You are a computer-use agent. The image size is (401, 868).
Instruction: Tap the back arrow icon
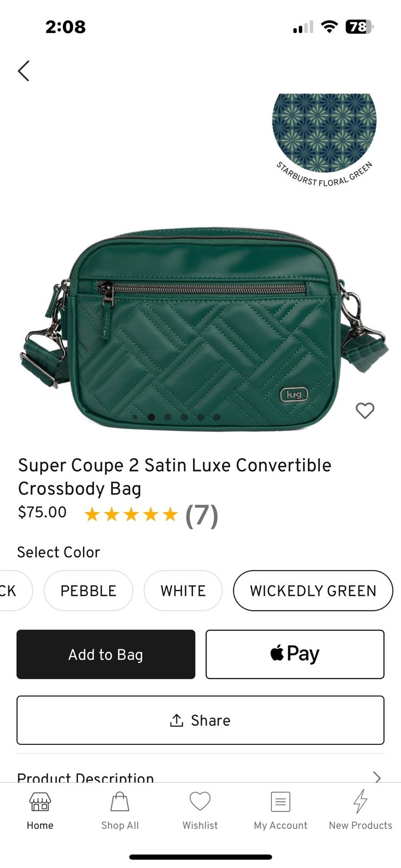coord(23,71)
